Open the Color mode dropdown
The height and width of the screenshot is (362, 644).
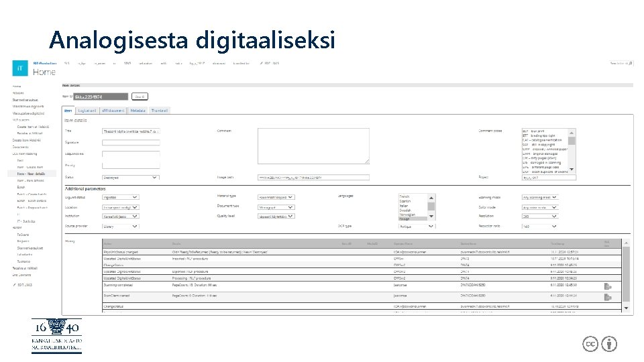pos(539,207)
